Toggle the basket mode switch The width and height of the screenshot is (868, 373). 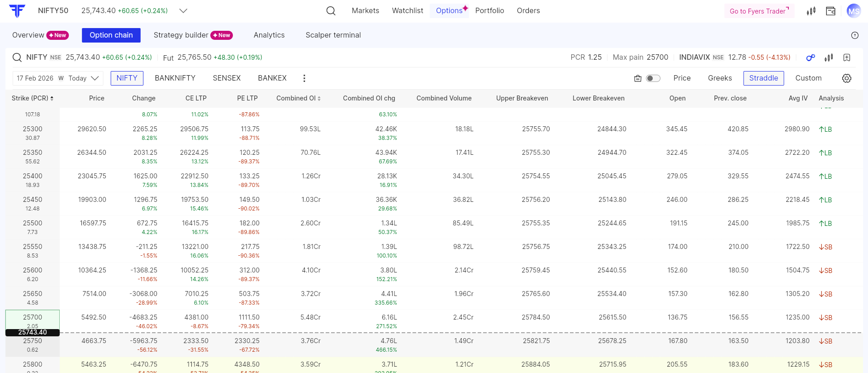pyautogui.click(x=653, y=78)
